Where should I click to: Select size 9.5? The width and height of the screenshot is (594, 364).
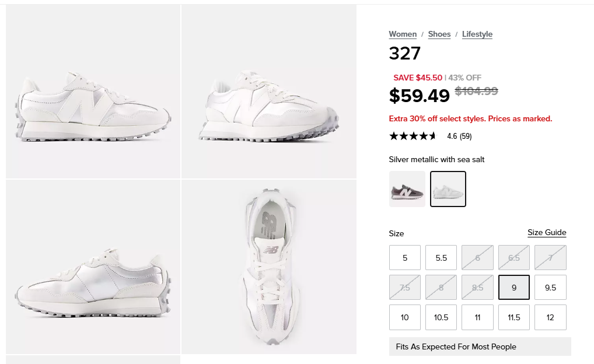tap(550, 287)
